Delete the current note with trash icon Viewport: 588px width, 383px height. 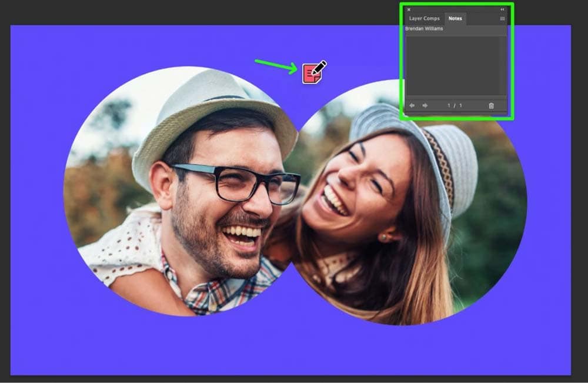click(x=491, y=106)
